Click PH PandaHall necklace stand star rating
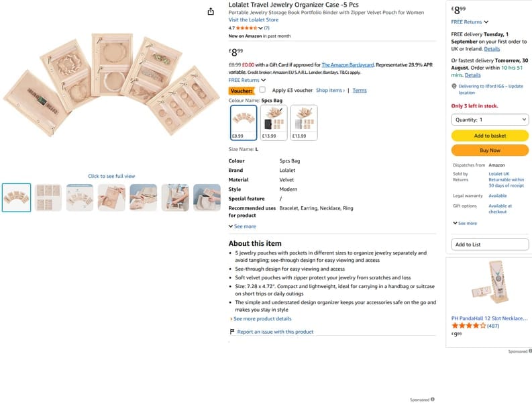 coord(468,326)
